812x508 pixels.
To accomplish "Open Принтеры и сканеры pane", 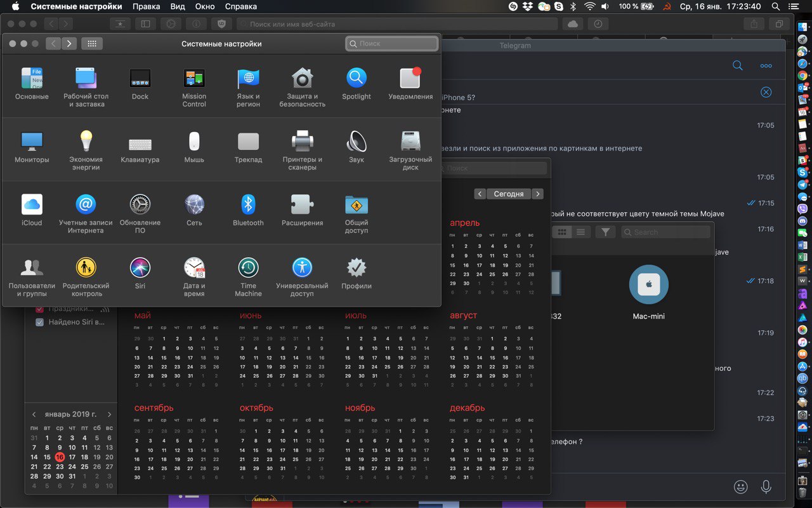I will click(302, 150).
